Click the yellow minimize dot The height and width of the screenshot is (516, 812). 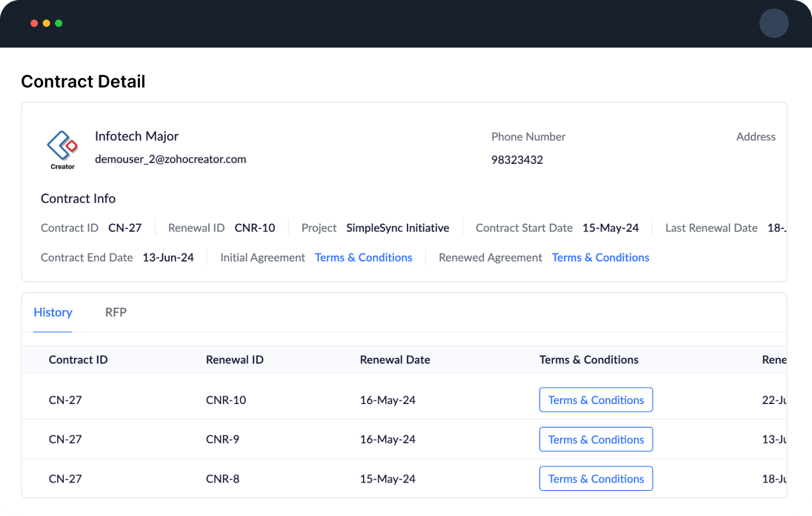click(x=46, y=23)
